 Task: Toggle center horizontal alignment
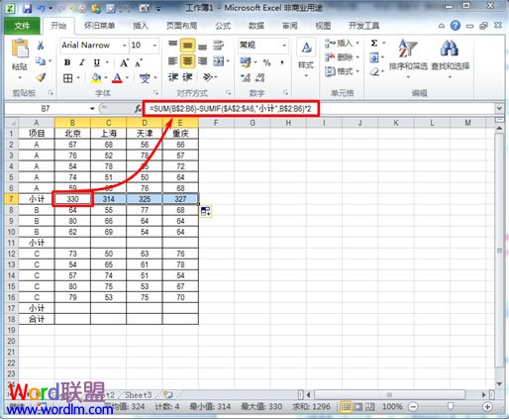(x=187, y=61)
